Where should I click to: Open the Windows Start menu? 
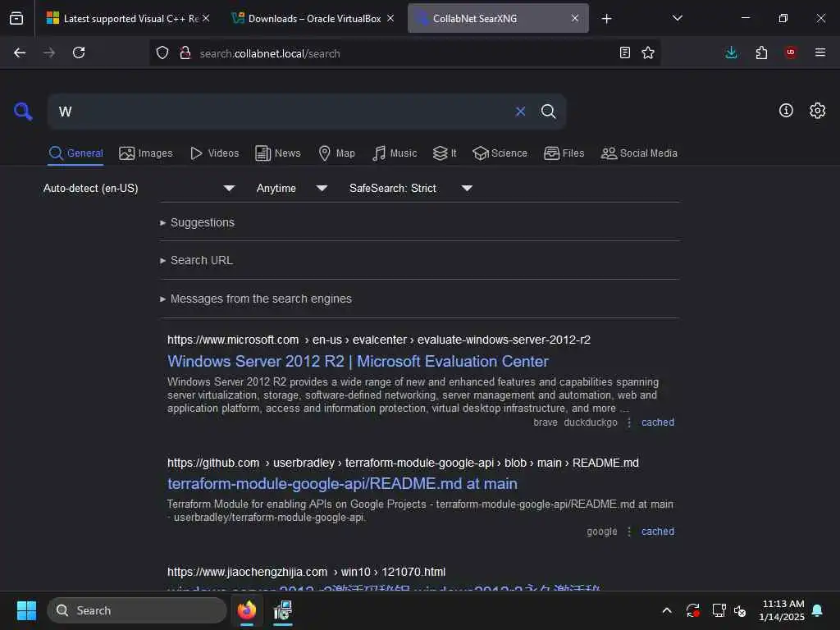(26, 610)
